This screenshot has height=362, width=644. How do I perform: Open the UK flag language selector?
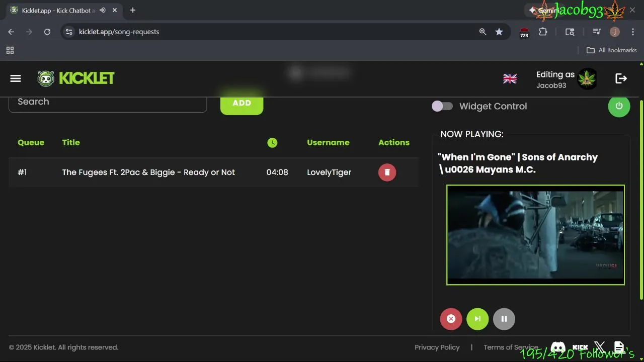510,79
